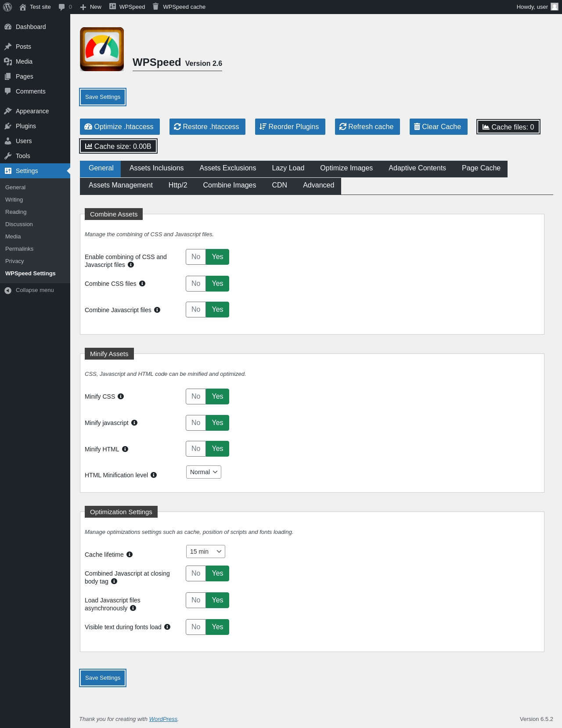The width and height of the screenshot is (562, 728).
Task: Set Combine CSS files to No
Action: tap(196, 284)
